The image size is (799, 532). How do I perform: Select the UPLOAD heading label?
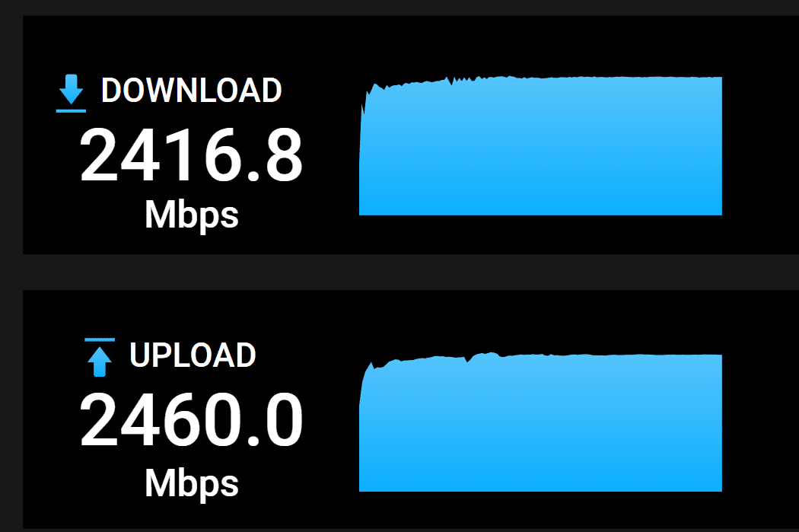coord(193,355)
